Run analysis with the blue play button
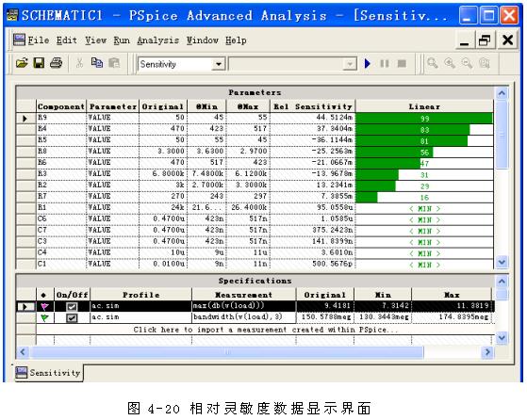This screenshot has width=527, height=420. (x=368, y=63)
